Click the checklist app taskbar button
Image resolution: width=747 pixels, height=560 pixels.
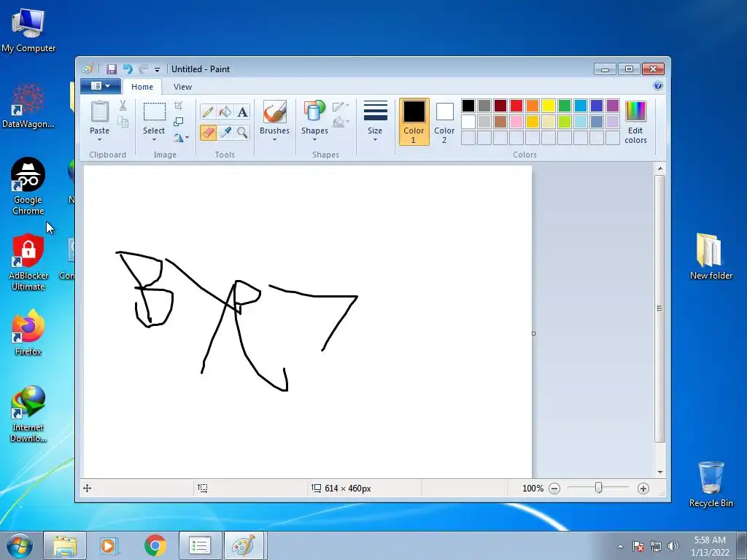pyautogui.click(x=200, y=545)
